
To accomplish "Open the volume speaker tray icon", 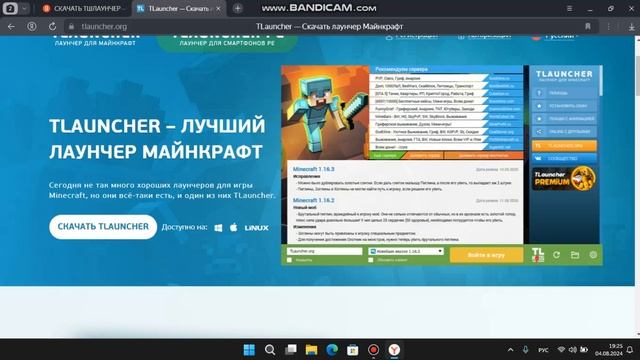I will (x=573, y=350).
